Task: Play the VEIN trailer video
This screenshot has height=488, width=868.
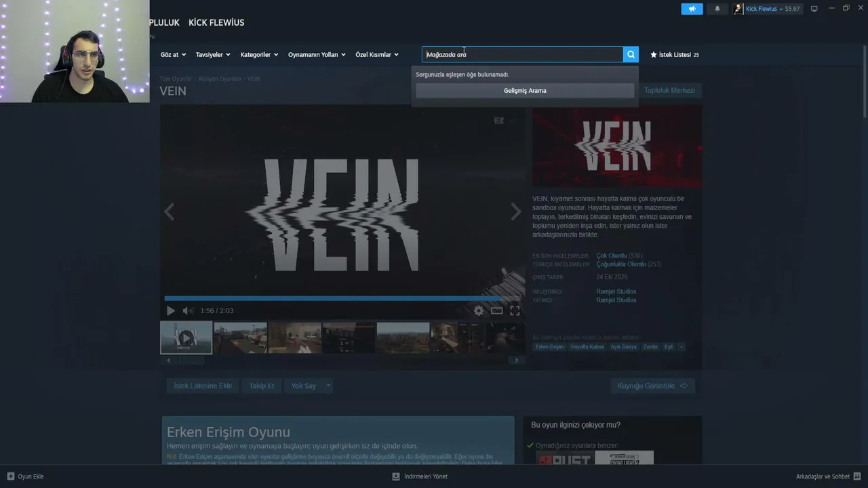Action: point(170,310)
